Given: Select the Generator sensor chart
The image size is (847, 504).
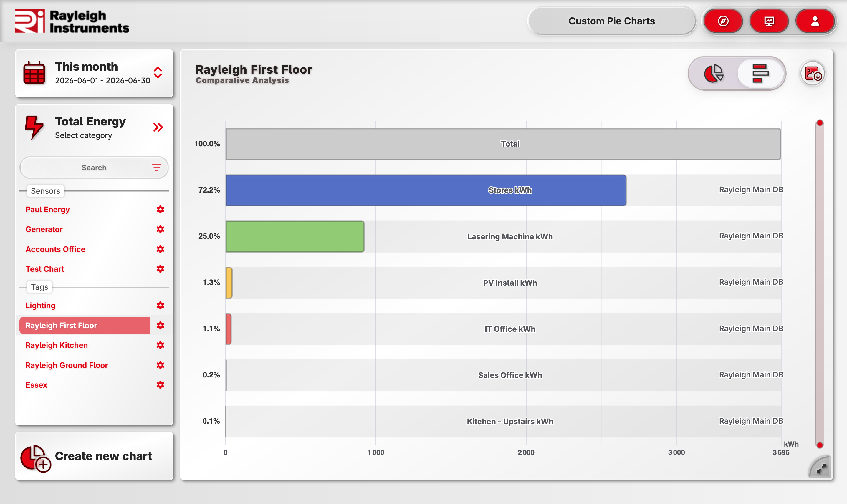Looking at the screenshot, I should [44, 229].
